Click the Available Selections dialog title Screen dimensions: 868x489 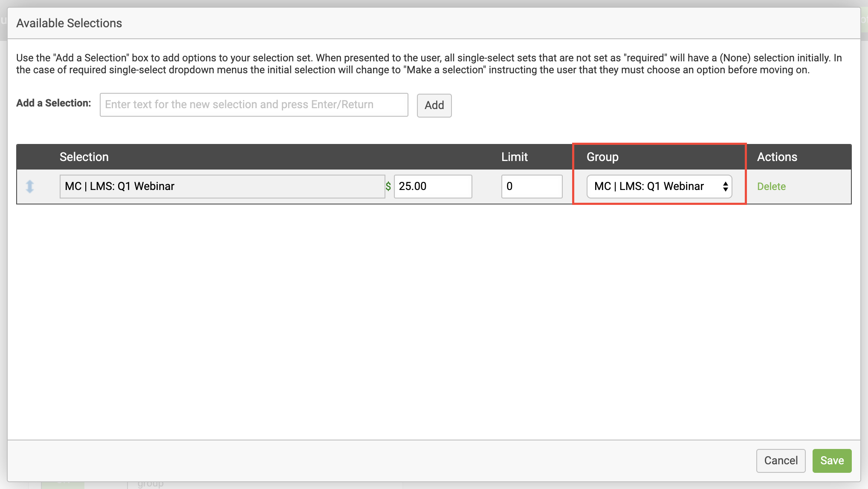click(69, 23)
